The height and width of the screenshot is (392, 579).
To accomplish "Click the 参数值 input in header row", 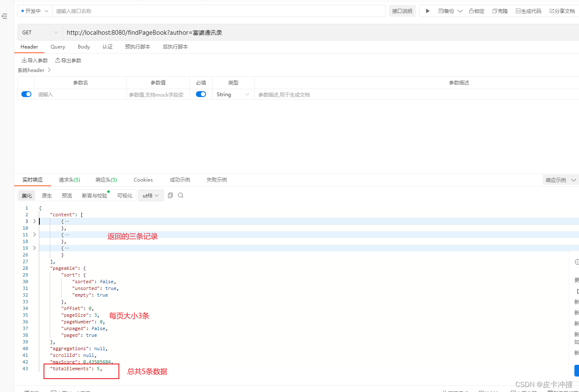I will coord(158,95).
